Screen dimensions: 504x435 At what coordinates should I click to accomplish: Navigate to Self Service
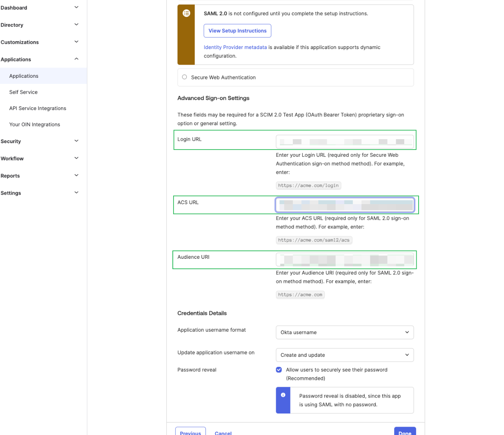tap(23, 92)
